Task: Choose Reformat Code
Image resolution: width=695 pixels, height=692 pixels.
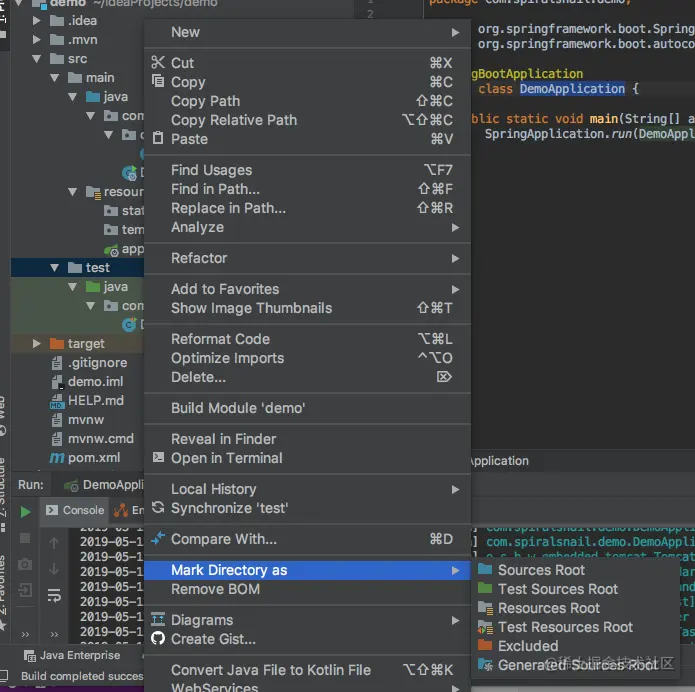Action: tap(307, 339)
